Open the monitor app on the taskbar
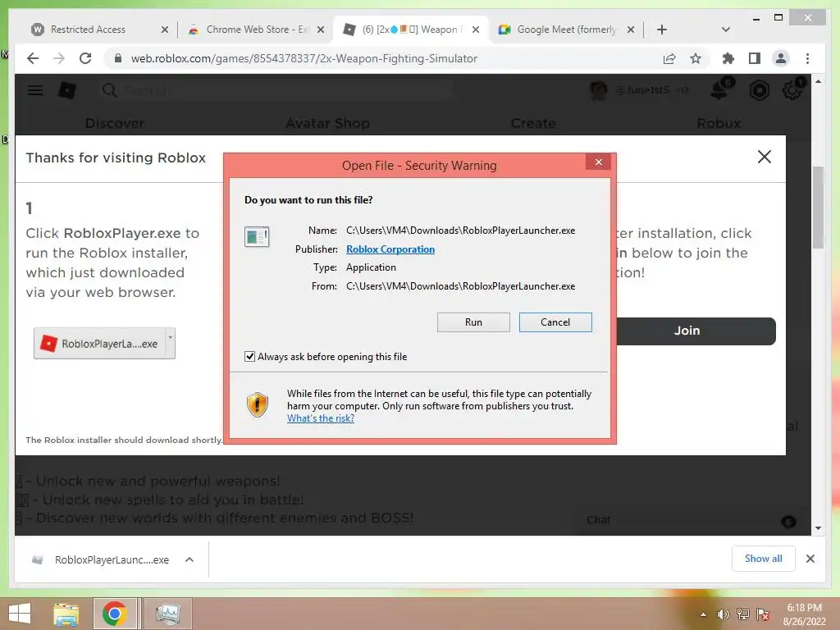Screen dimensions: 840x630 click(x=167, y=614)
